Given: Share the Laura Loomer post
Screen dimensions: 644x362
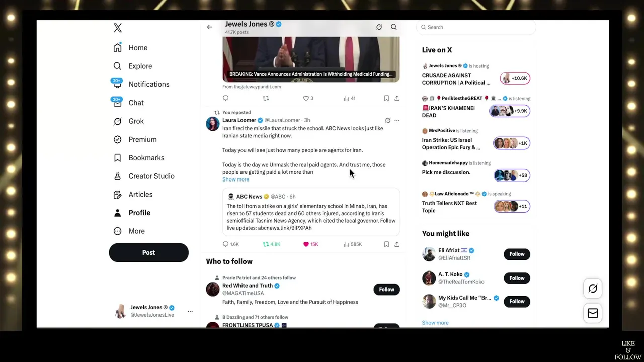Looking at the screenshot, I should [397, 244].
